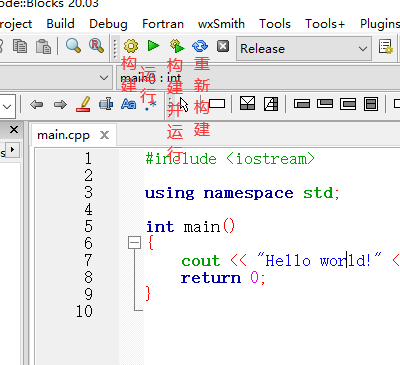Click the "Hello world!" string
Viewport: 400px width, 365px height.
(319, 260)
